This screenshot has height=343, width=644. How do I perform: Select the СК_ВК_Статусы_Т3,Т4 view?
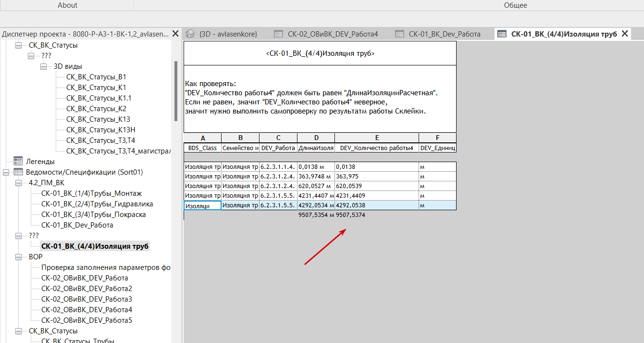[x=100, y=140]
